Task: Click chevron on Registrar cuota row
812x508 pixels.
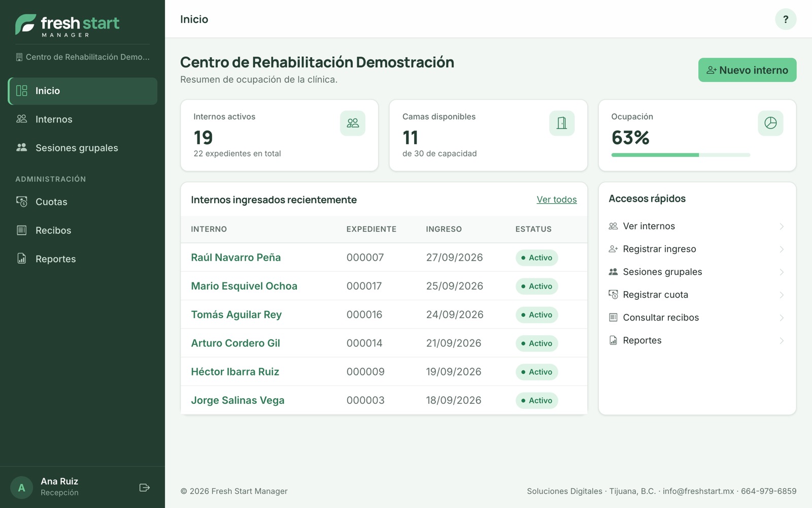Action: tap(782, 295)
